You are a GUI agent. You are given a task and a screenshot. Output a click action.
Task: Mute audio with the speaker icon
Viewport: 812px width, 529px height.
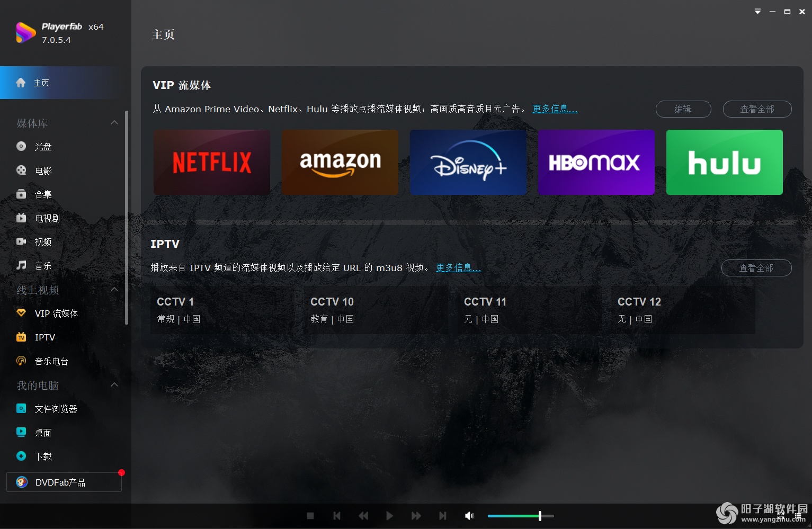coord(468,515)
